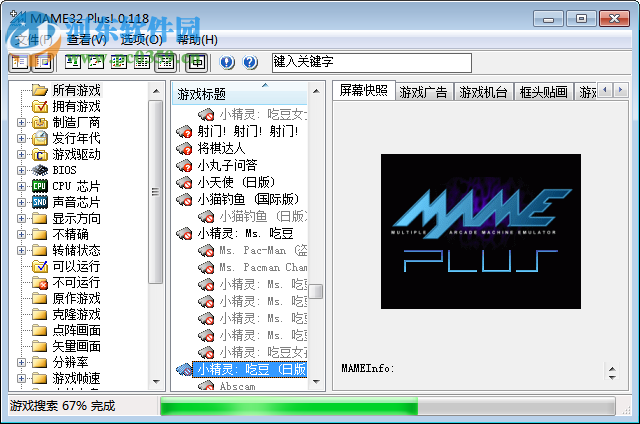
Task: Open the 查看(V) menu
Action: 87,40
